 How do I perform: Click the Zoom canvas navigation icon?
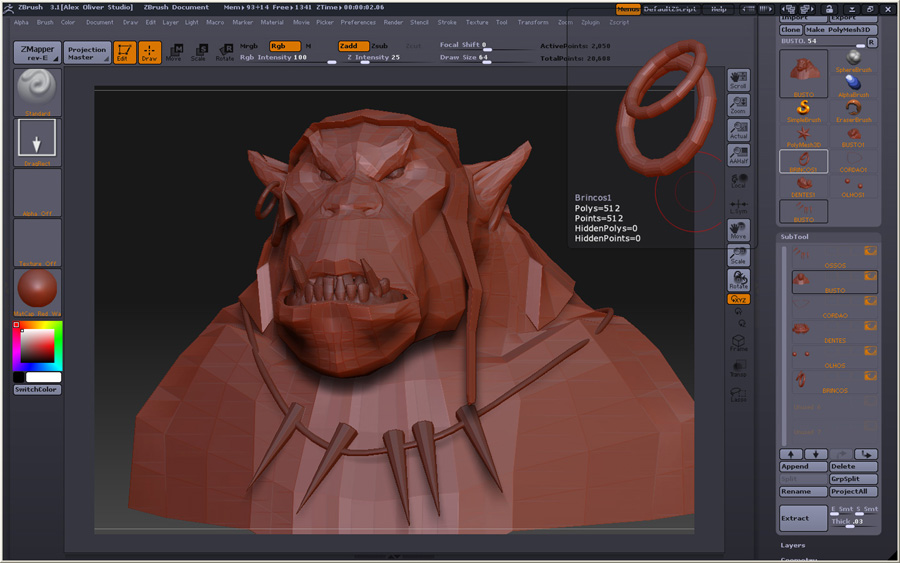click(x=739, y=104)
